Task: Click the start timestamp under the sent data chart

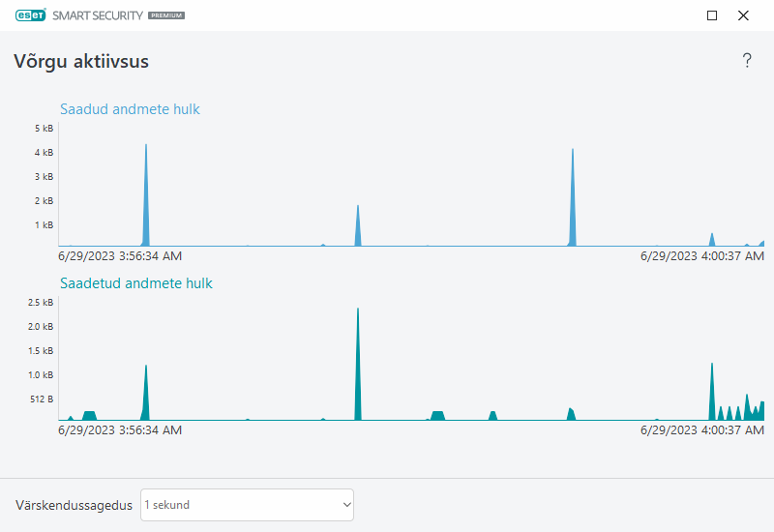Action: tap(120, 430)
